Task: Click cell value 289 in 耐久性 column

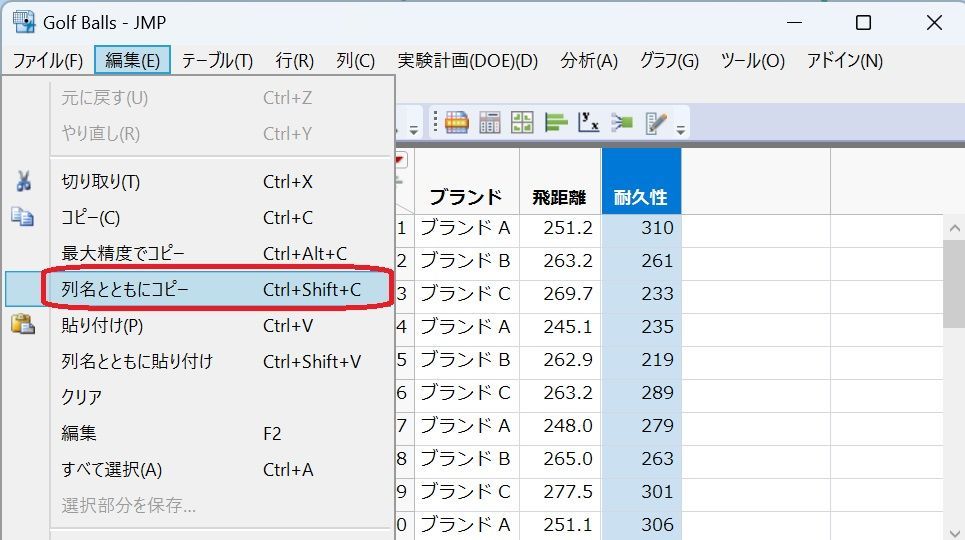Action: tap(641, 393)
